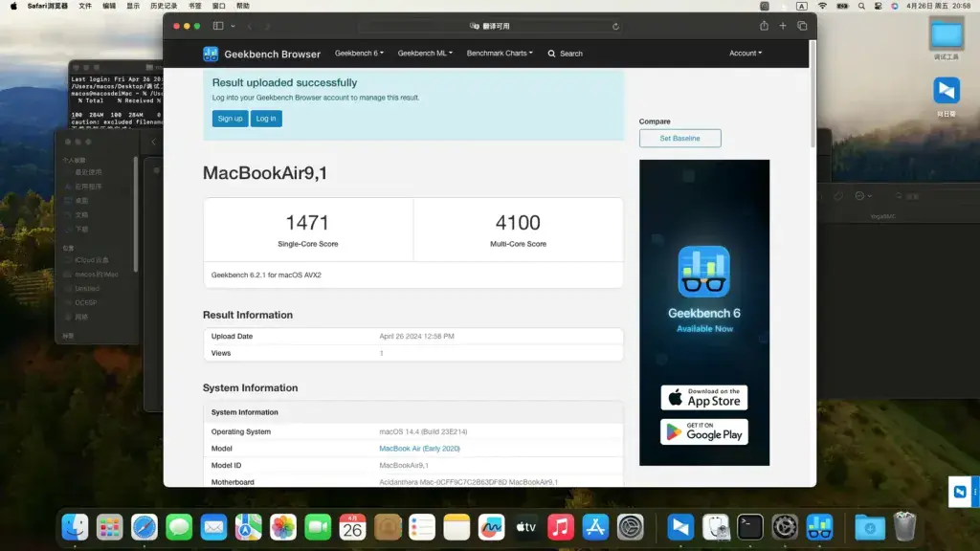
Task: Expand the Geekbench ML dropdown menu
Action: point(425,54)
